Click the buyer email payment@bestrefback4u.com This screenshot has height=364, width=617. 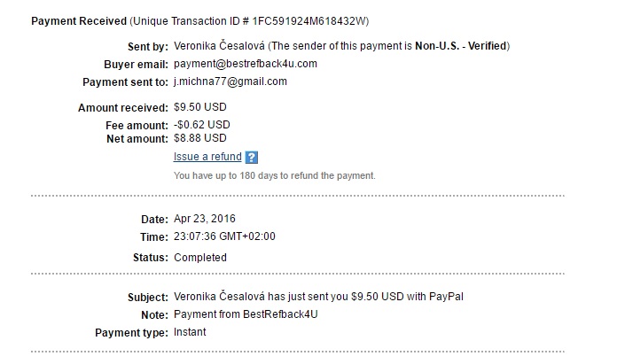pos(246,64)
